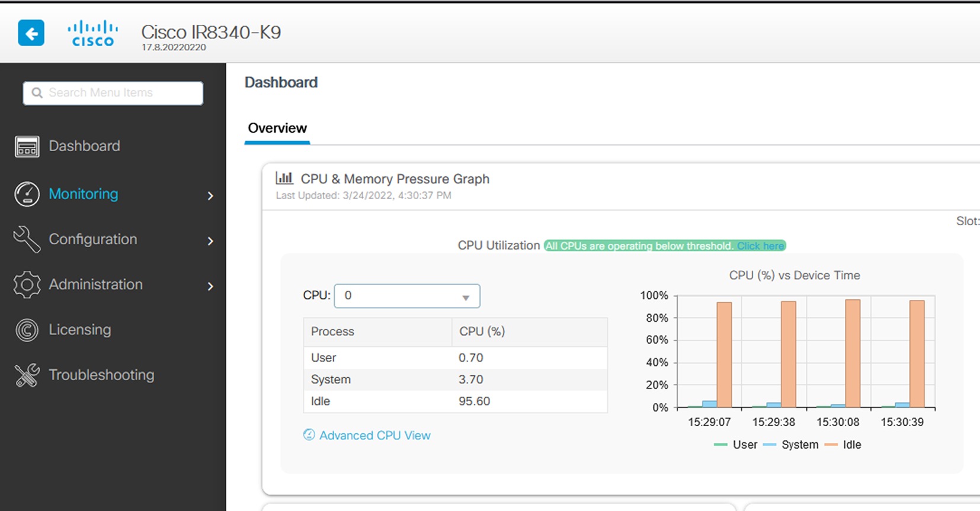
Task: Click the Dashboard sidebar icon
Action: coord(27,146)
